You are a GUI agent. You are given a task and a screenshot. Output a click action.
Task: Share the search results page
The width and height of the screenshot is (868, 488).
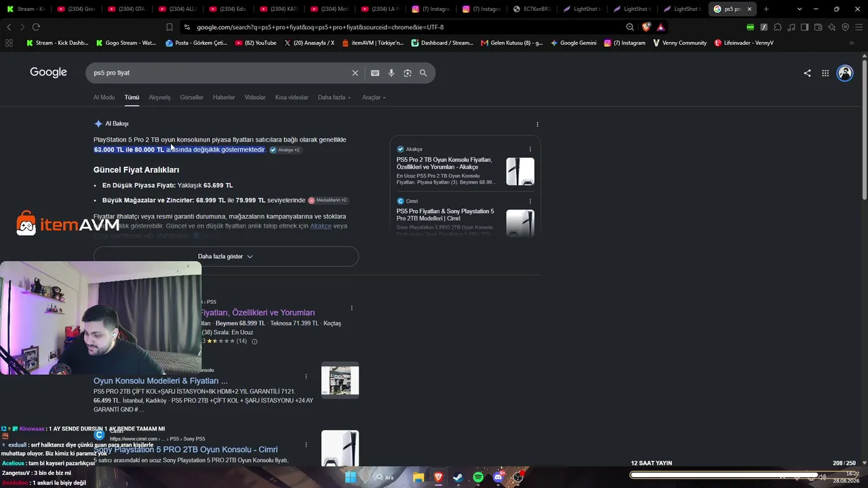(807, 73)
